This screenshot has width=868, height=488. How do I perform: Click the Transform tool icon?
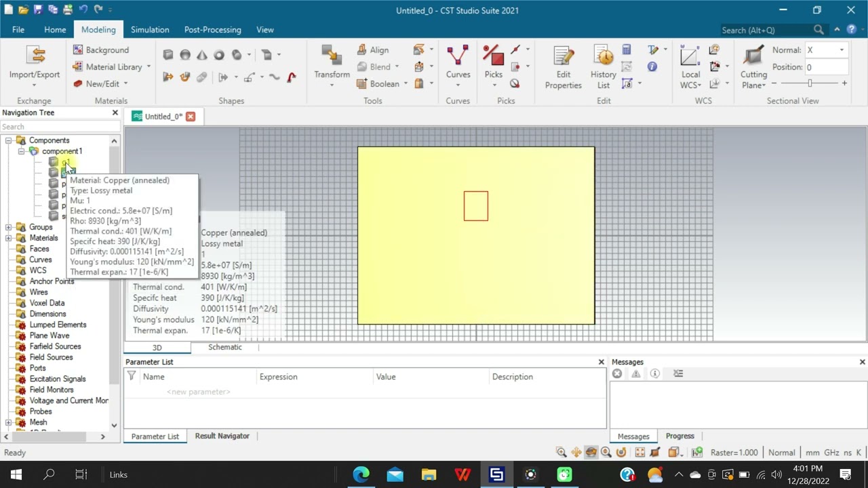coord(332,56)
